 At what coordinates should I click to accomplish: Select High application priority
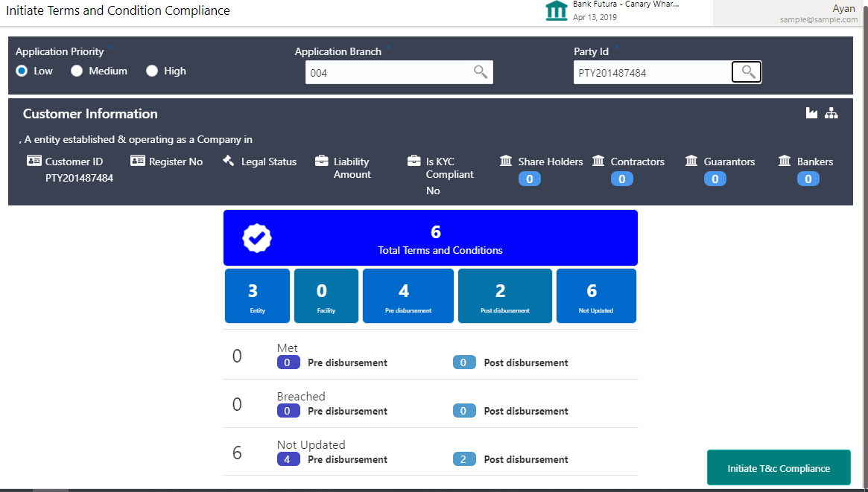click(152, 71)
